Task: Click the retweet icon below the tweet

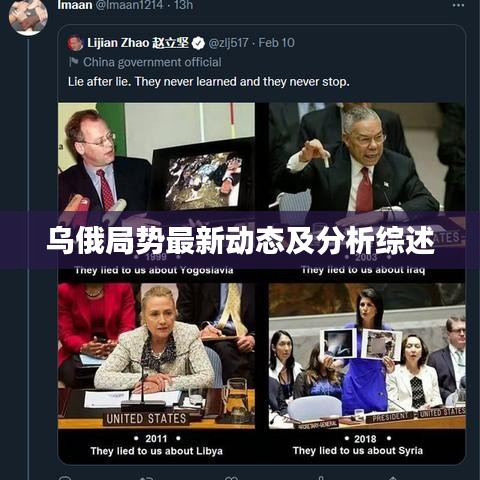Action: [147, 478]
